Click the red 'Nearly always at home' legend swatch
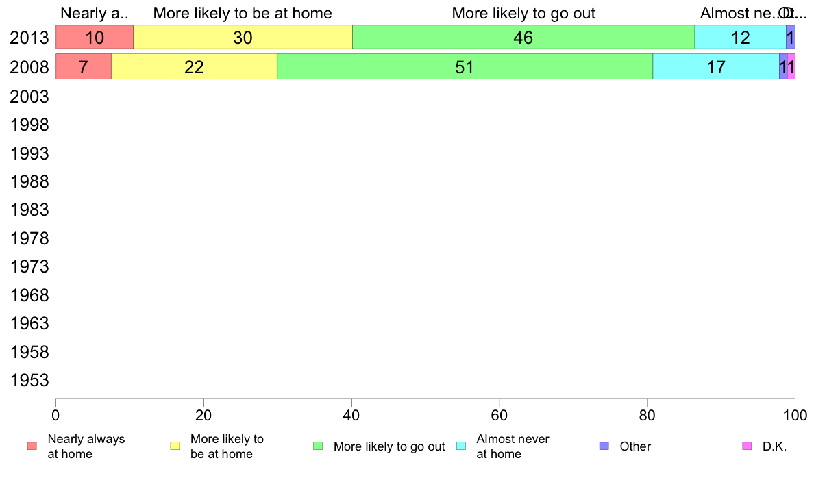Image resolution: width=814 pixels, height=504 pixels. point(32,446)
